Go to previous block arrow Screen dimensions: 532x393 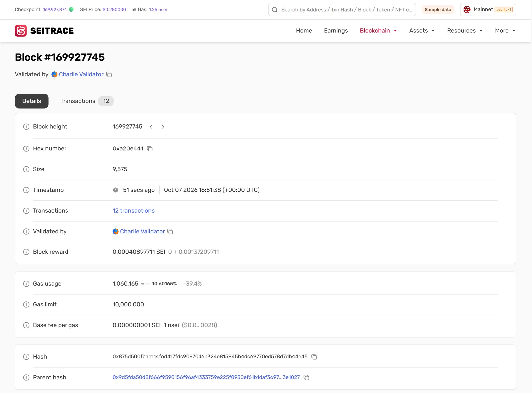click(151, 127)
